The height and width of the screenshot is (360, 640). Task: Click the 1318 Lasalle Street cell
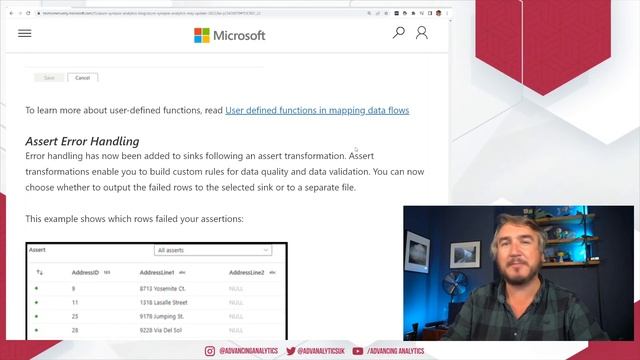(x=163, y=302)
